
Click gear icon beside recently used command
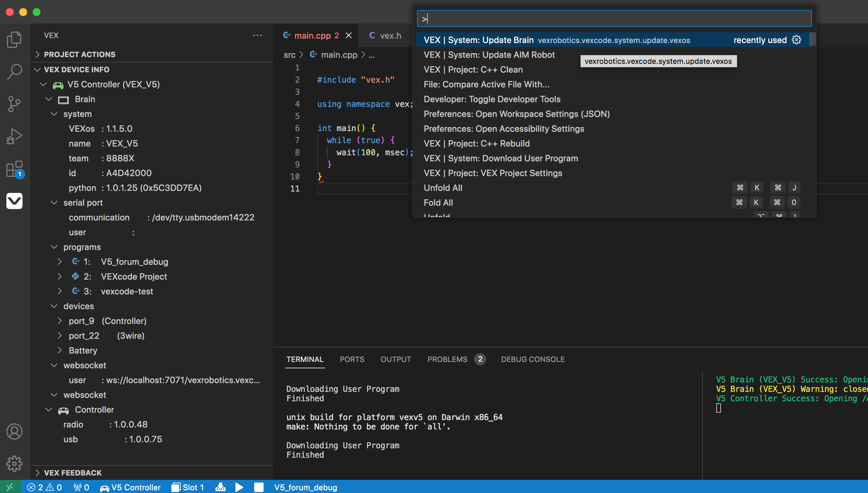[x=796, y=40]
